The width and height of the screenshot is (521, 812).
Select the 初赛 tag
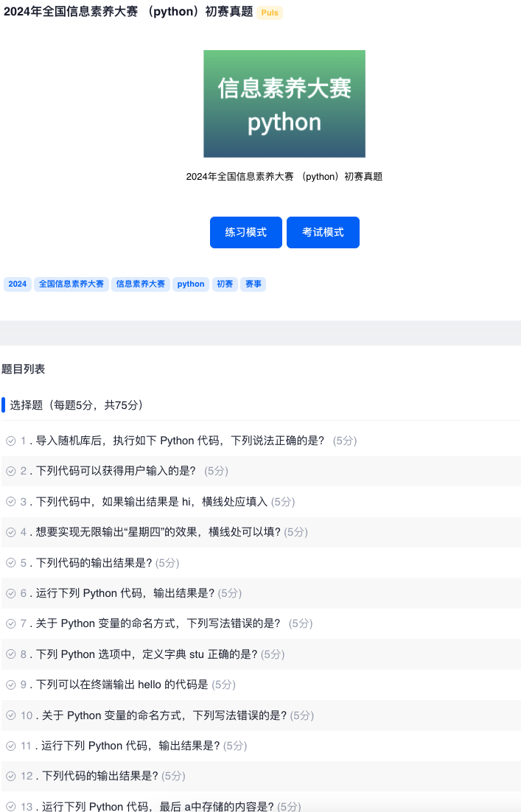point(225,284)
